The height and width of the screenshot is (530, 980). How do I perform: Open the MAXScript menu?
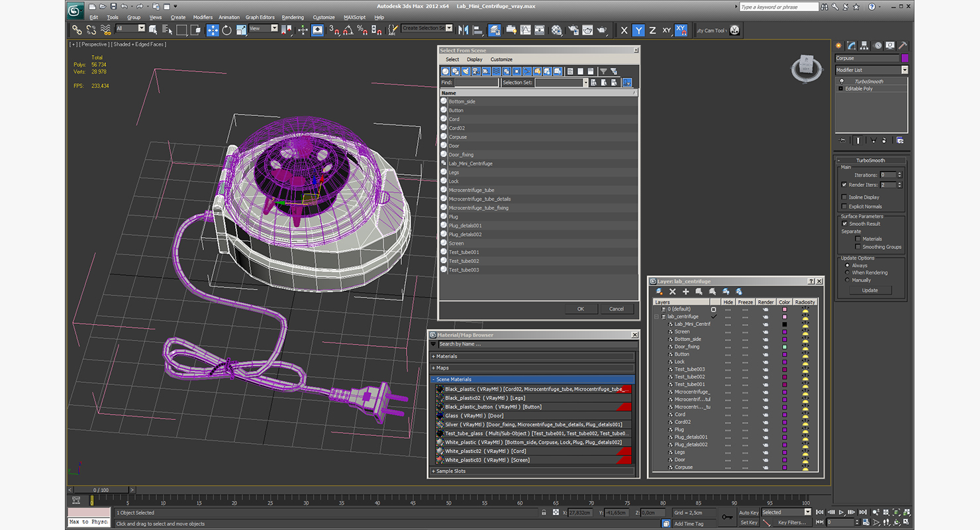coord(354,17)
